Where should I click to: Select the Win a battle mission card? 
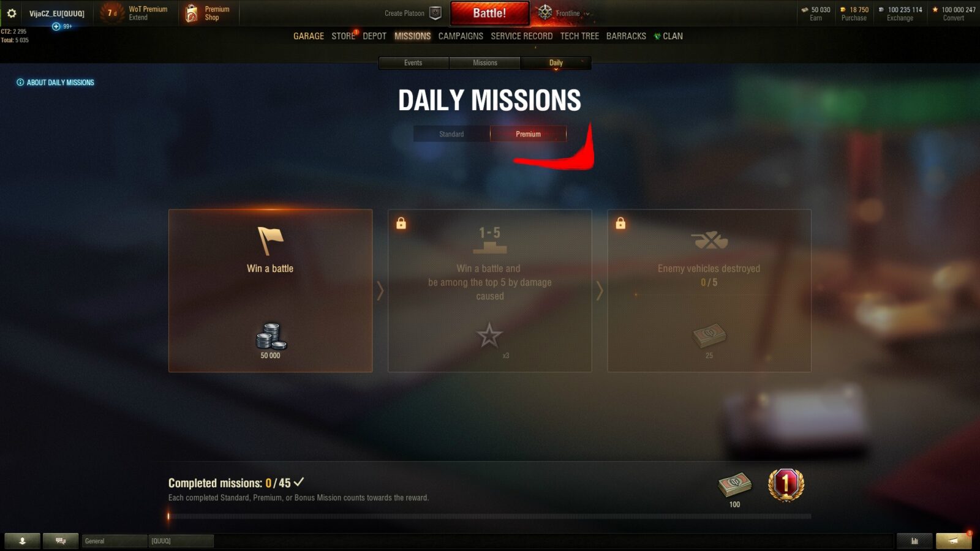pyautogui.click(x=270, y=291)
